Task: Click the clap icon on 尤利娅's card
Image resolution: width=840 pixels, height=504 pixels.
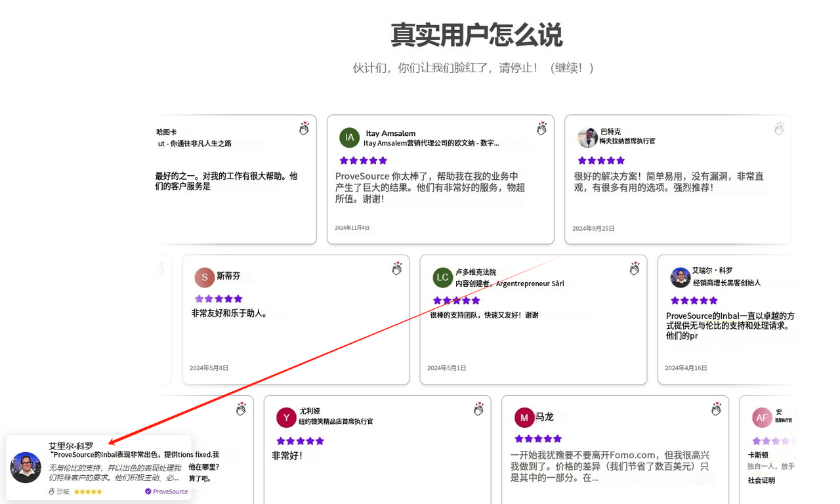Action: point(478,409)
